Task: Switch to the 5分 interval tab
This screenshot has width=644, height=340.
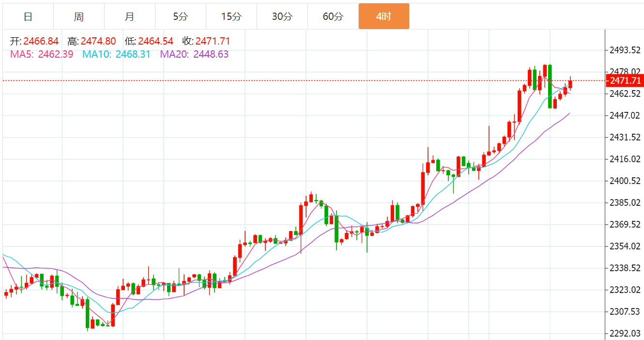Action: click(x=181, y=16)
